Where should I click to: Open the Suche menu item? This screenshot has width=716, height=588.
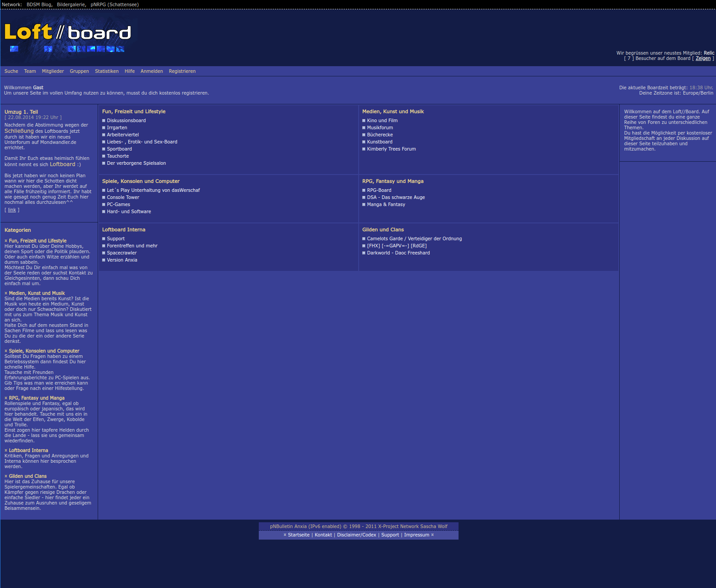click(x=11, y=71)
